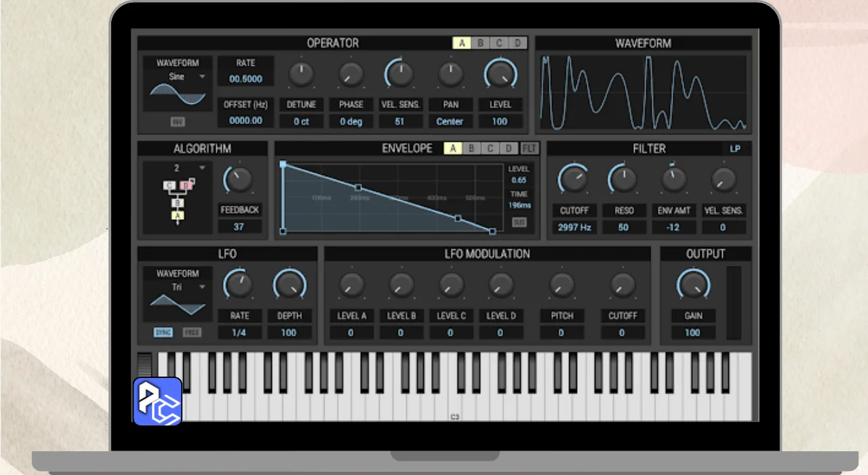Click the Reso value 50

click(x=623, y=227)
